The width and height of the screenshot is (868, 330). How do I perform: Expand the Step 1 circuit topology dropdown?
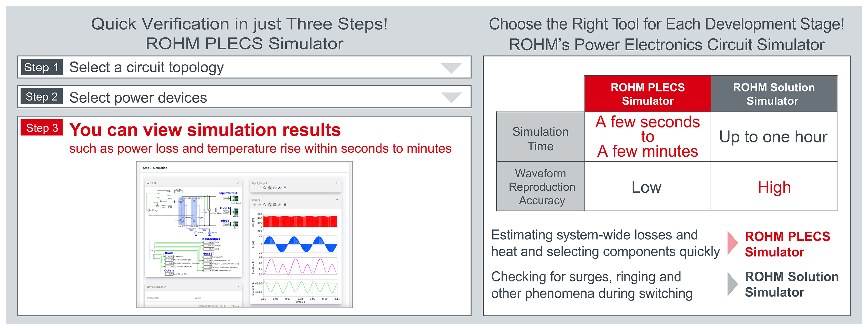pyautogui.click(x=451, y=68)
